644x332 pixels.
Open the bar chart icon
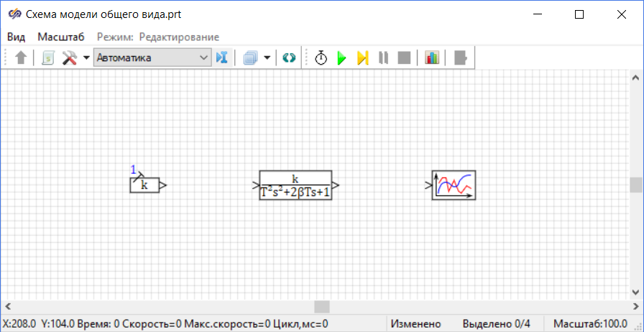[432, 58]
